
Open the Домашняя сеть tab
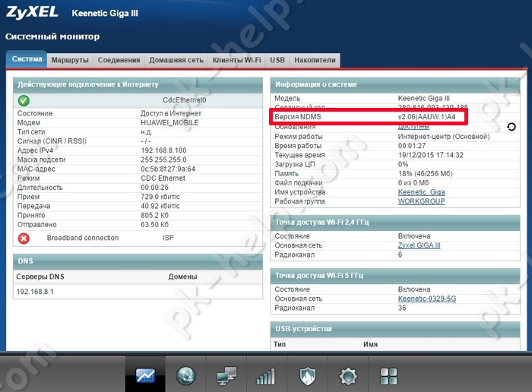tap(176, 60)
